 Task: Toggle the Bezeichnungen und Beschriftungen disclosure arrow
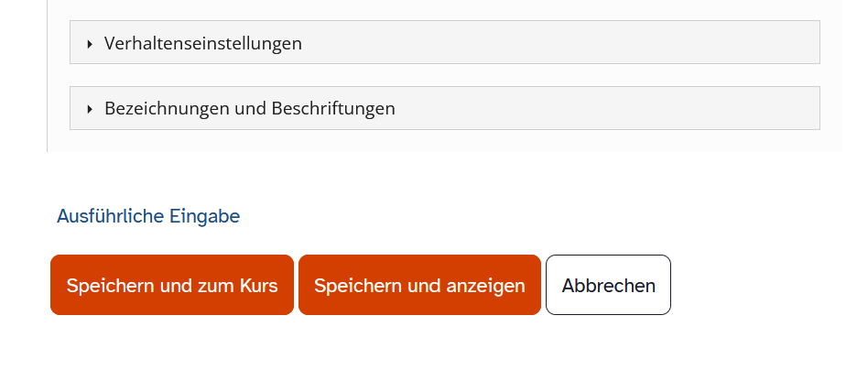coord(90,109)
